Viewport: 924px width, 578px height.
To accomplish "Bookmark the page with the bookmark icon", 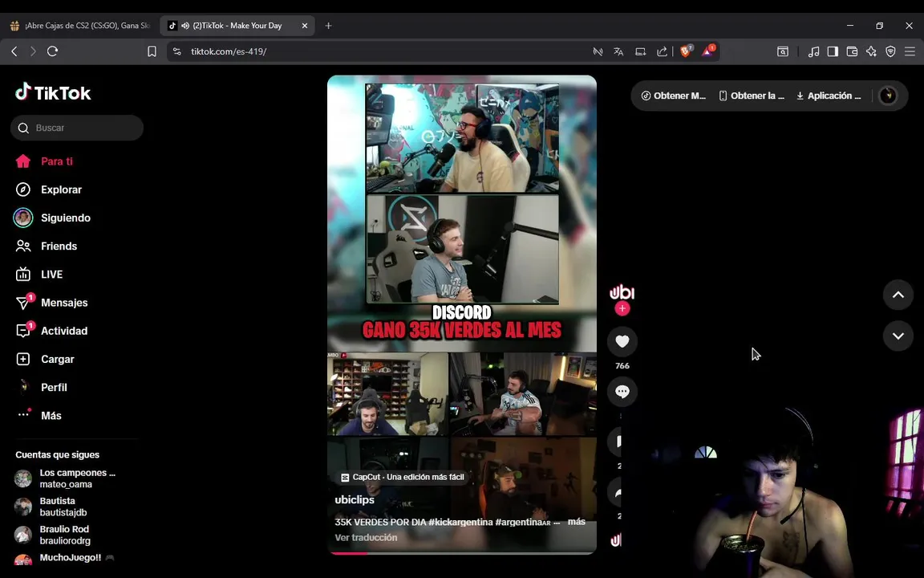I will [152, 51].
